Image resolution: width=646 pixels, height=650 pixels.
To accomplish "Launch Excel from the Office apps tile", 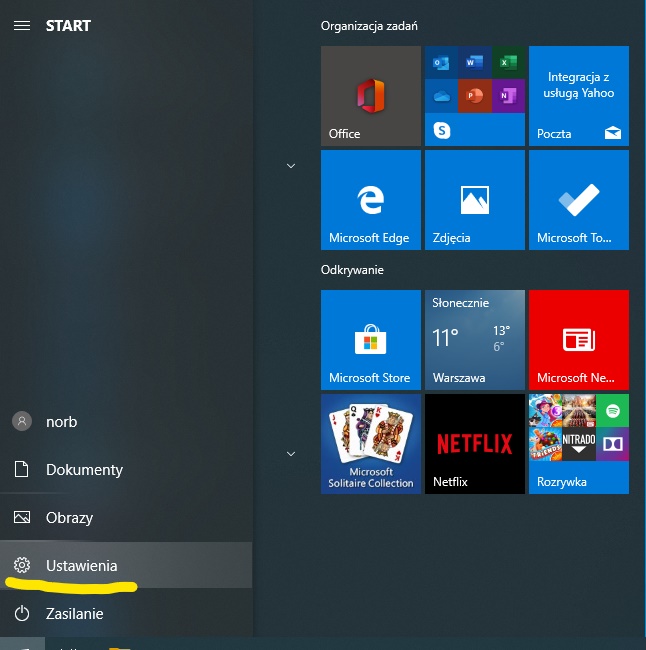I will (x=508, y=63).
